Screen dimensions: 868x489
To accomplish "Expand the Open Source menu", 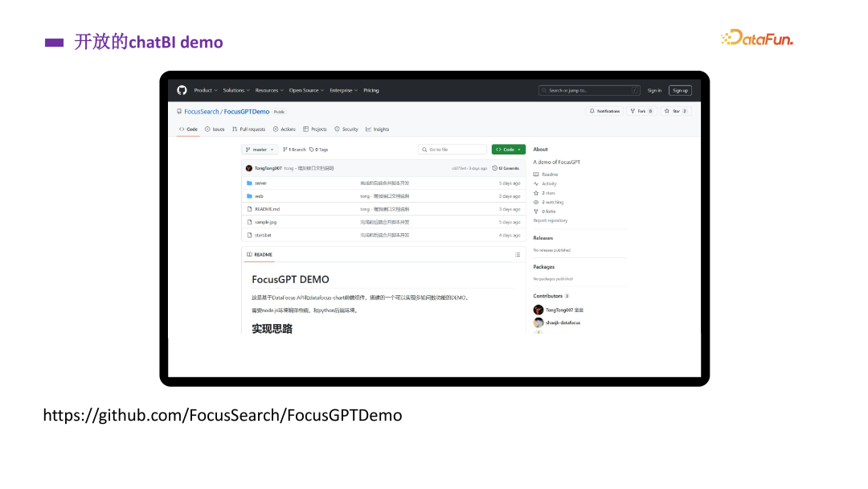I will tap(306, 90).
